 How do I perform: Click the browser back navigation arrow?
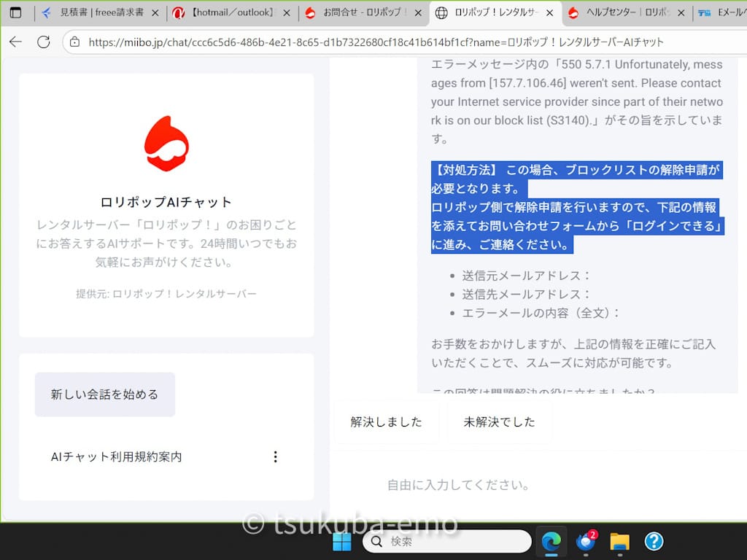click(15, 42)
